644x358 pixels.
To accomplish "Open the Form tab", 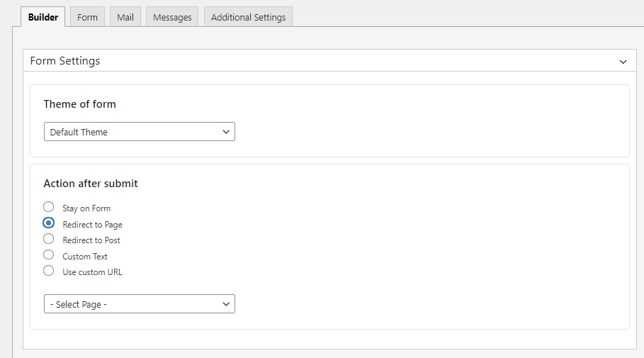I will 87,17.
